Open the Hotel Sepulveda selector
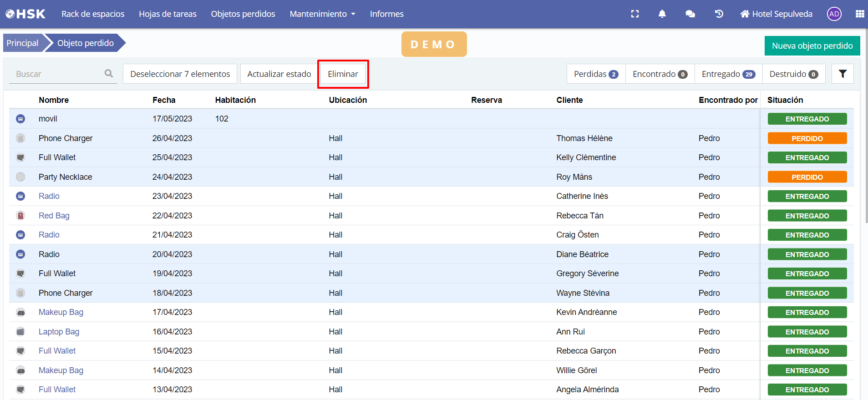Image resolution: width=868 pixels, height=400 pixels. [776, 14]
